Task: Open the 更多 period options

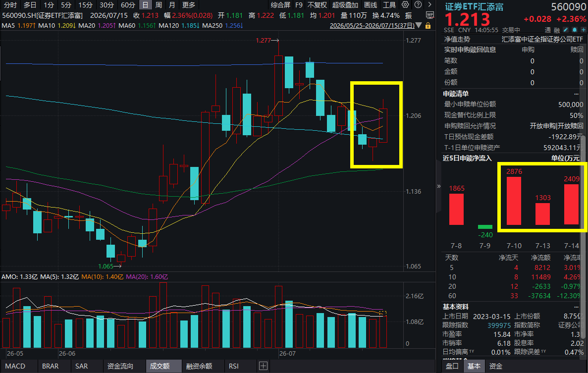Action: (189, 5)
